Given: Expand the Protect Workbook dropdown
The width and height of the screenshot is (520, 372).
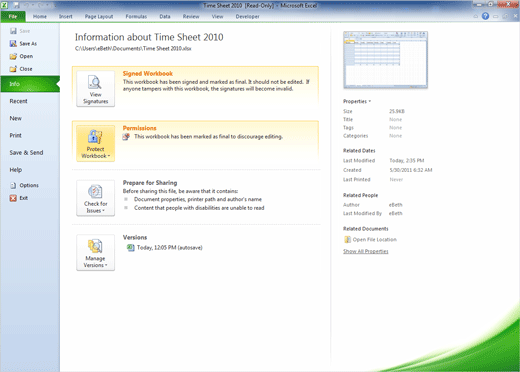Looking at the screenshot, I should pyautogui.click(x=95, y=143).
